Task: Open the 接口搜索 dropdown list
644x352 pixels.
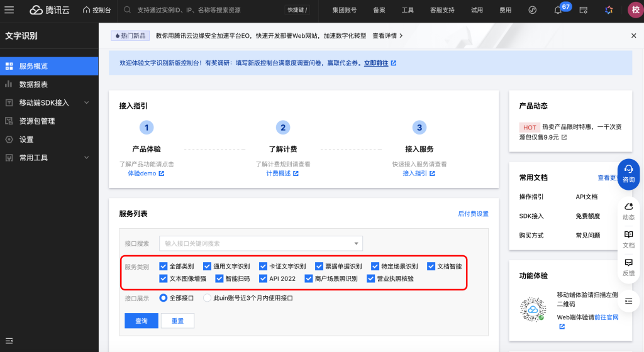Action: click(357, 243)
